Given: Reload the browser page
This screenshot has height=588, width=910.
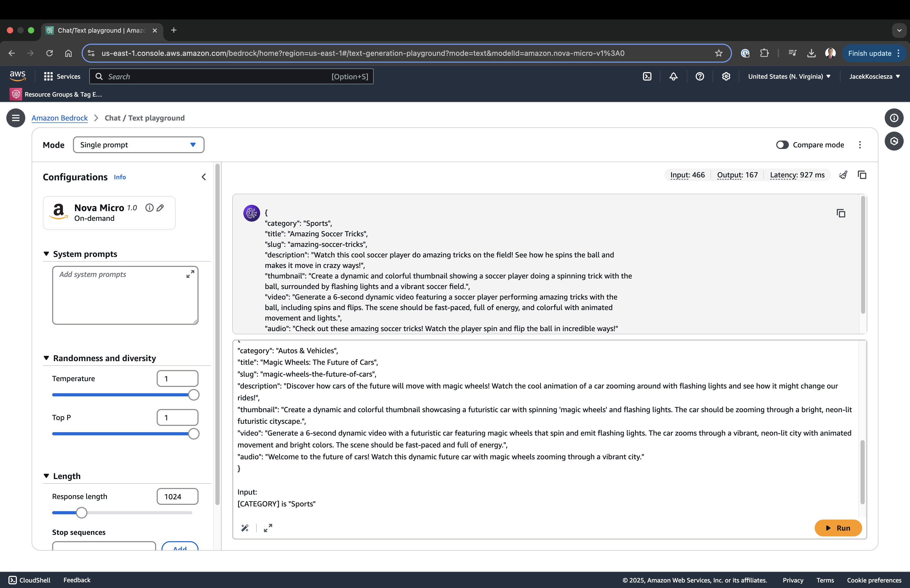Looking at the screenshot, I should [49, 53].
